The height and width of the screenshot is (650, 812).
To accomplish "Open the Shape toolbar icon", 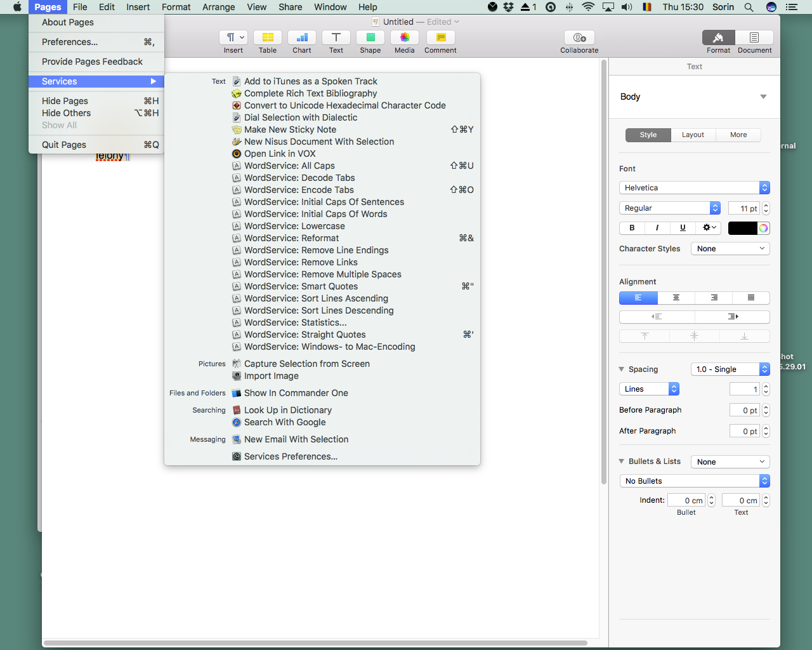I will [370, 37].
